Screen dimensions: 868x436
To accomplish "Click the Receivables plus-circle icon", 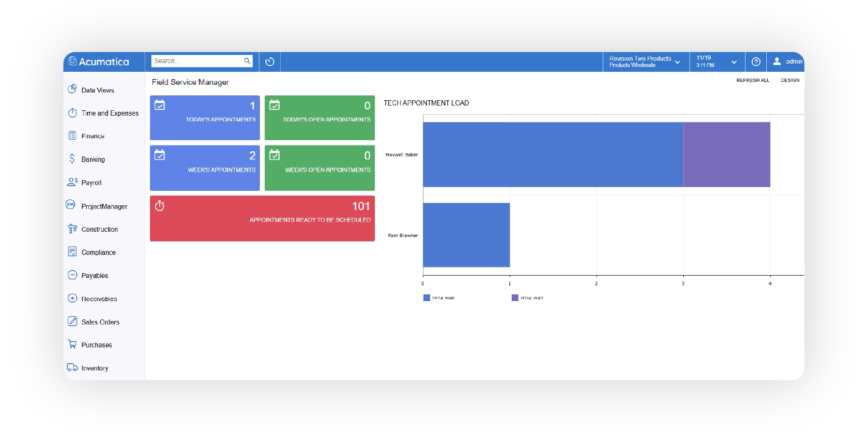I will [x=72, y=298].
